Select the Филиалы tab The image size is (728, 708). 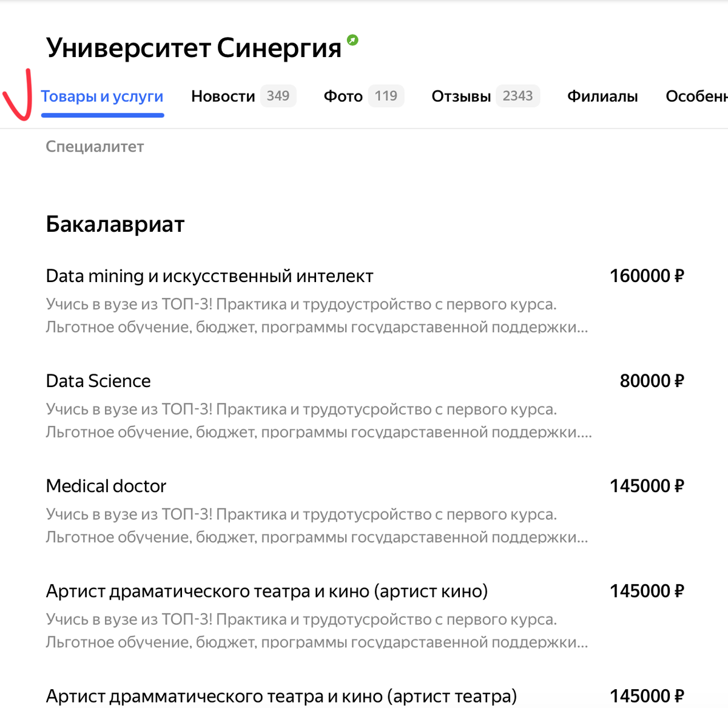pyautogui.click(x=602, y=96)
